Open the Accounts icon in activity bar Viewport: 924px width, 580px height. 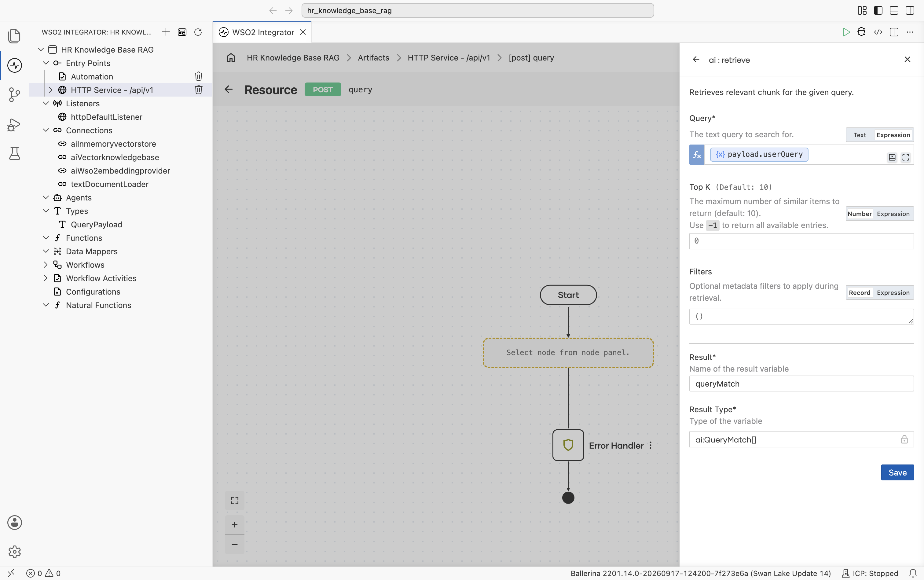[15, 523]
